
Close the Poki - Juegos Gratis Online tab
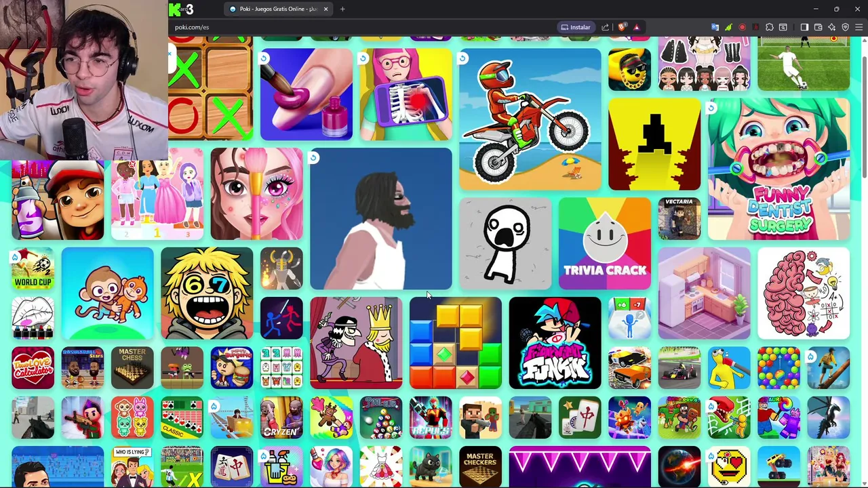[x=325, y=9]
